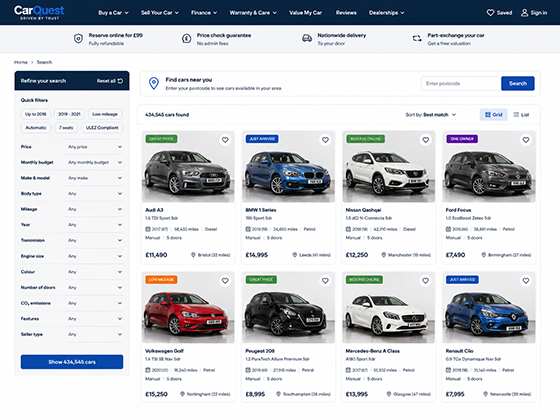This screenshot has width=560, height=420.
Task: Apply the Low mileage quick filter
Action: (x=105, y=114)
